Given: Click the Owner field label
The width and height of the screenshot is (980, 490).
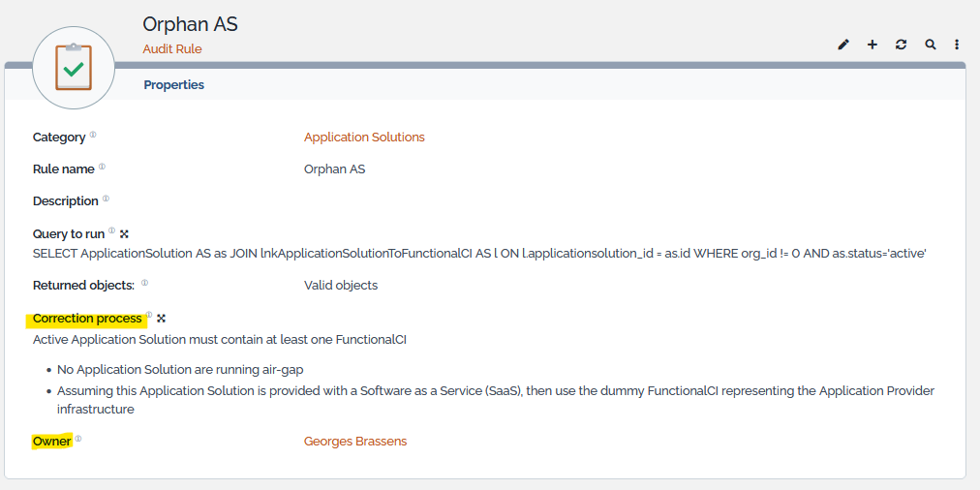Looking at the screenshot, I should (x=52, y=442).
